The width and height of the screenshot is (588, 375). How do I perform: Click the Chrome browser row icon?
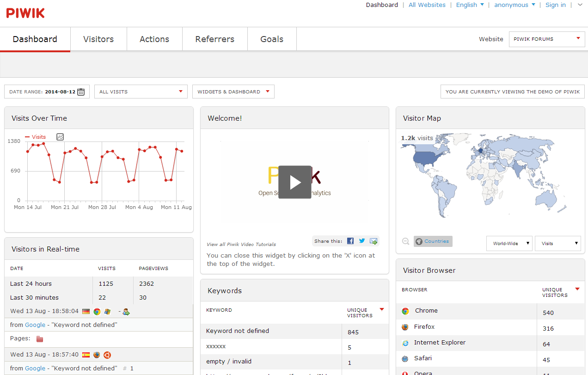(x=405, y=311)
